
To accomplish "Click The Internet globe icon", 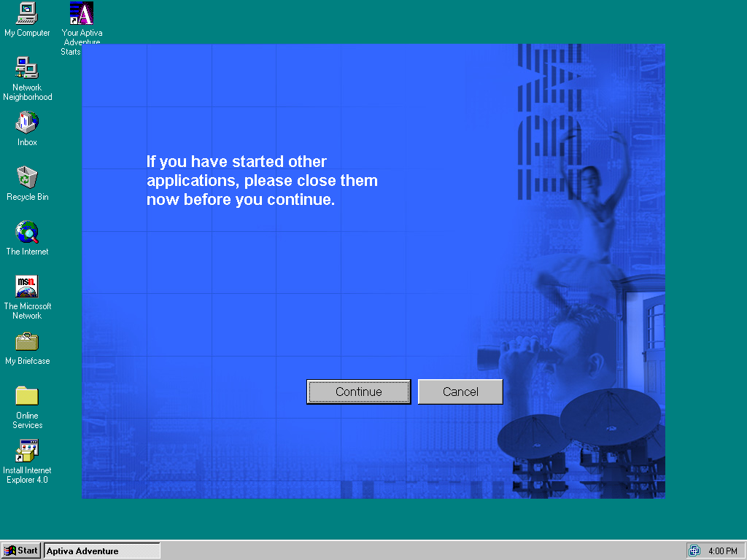I will (x=27, y=232).
